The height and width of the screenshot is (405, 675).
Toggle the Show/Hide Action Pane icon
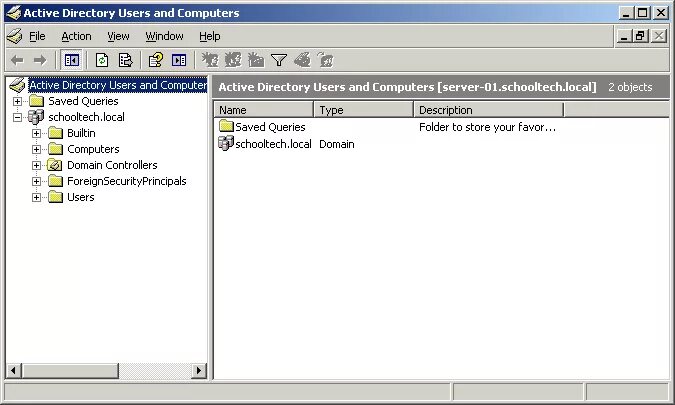pyautogui.click(x=179, y=60)
